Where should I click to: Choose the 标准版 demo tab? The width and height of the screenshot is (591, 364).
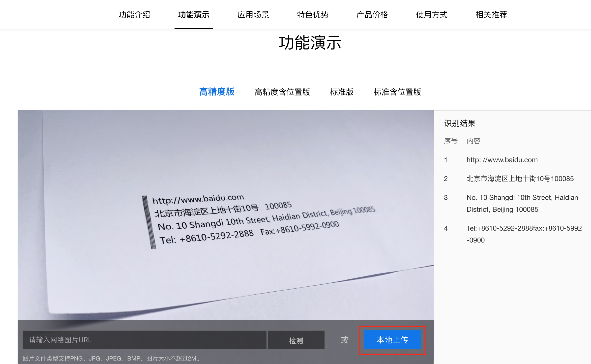[x=342, y=92]
